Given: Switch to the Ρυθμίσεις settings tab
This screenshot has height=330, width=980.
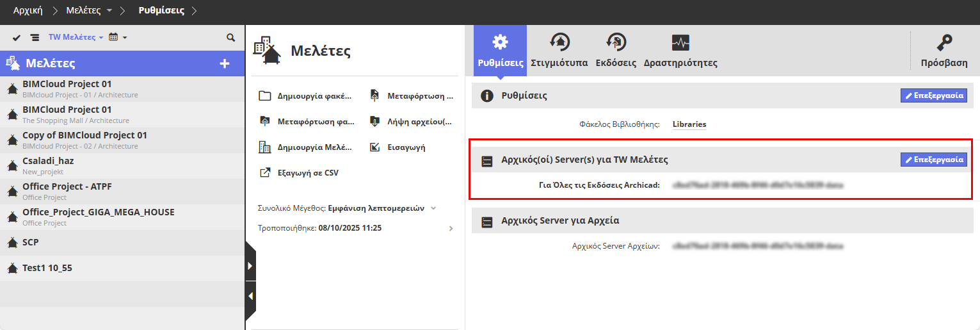Looking at the screenshot, I should pyautogui.click(x=500, y=51).
